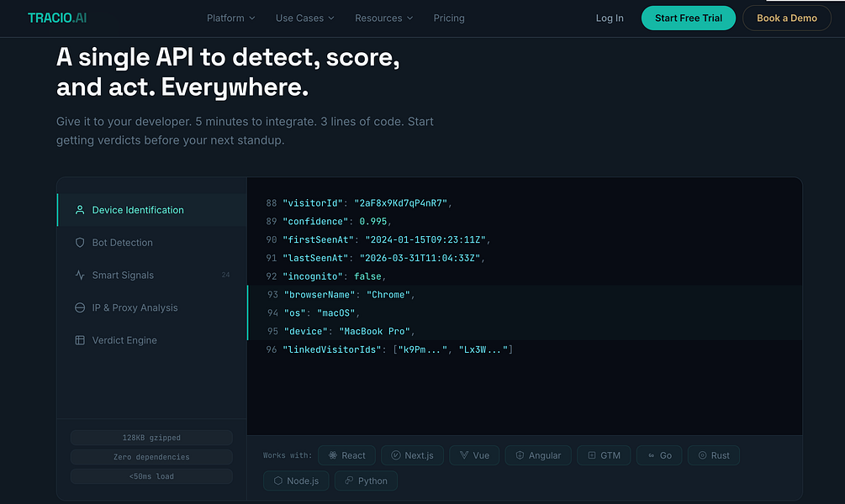Click the Smart Signals pulse icon
Image resolution: width=845 pixels, height=504 pixels.
pyautogui.click(x=80, y=276)
